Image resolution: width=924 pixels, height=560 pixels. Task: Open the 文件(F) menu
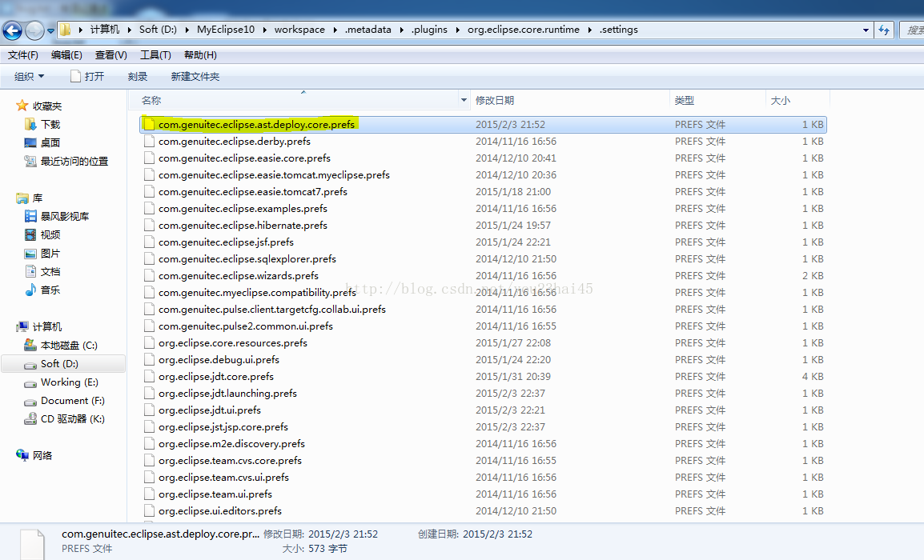23,54
